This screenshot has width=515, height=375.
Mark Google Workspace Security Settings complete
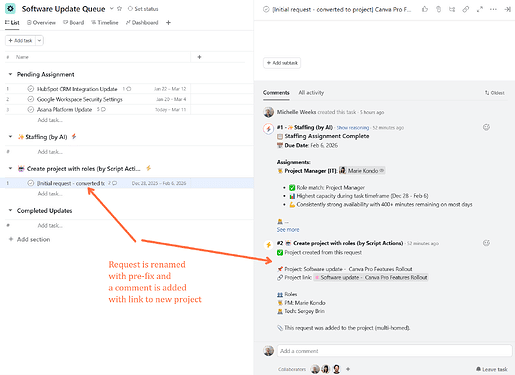coord(31,99)
